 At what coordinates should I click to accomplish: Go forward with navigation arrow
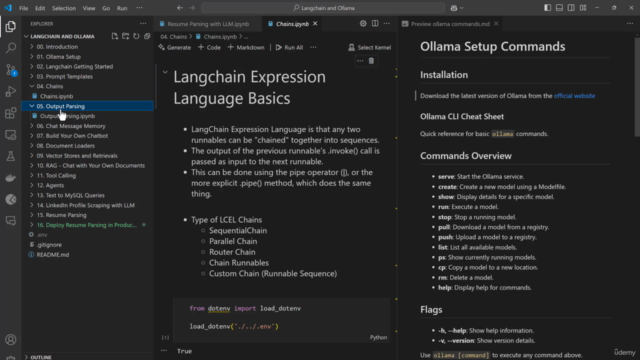(192, 8)
